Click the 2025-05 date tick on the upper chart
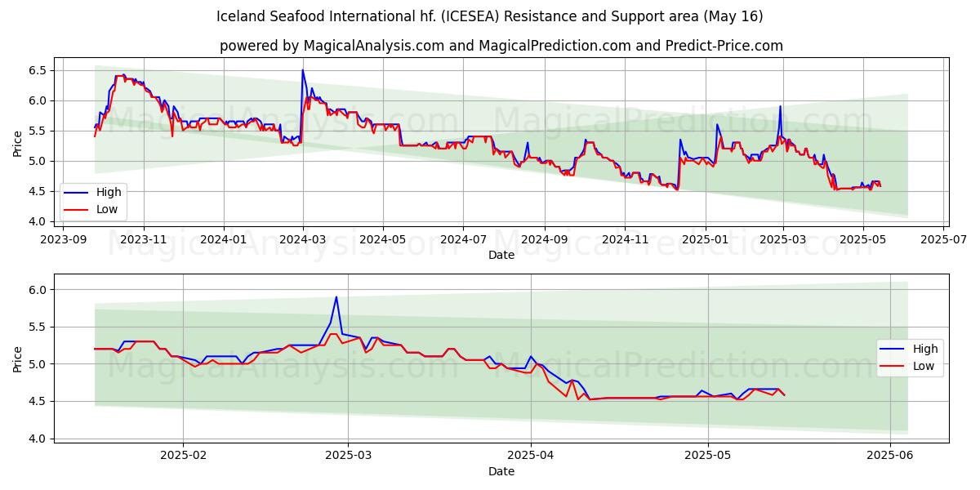 coord(862,238)
